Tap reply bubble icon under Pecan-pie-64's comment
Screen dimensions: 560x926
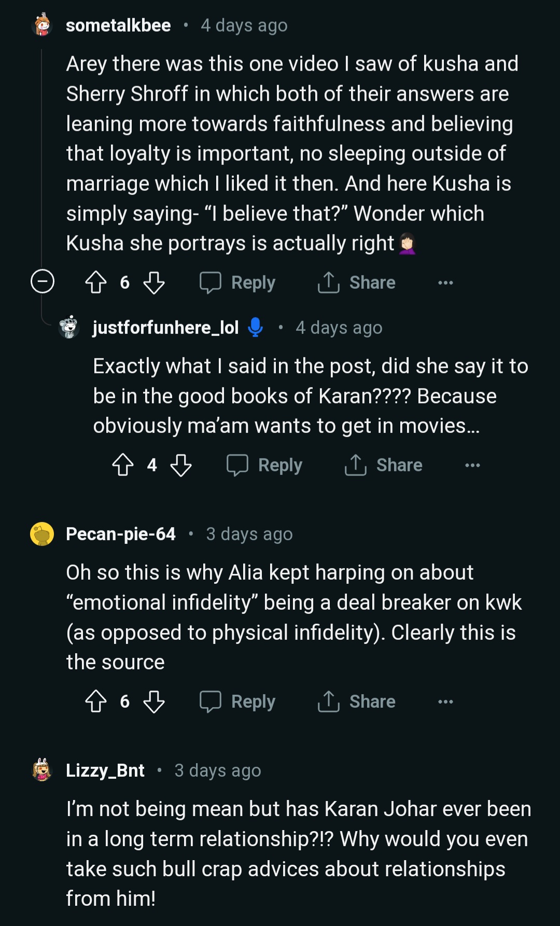pyautogui.click(x=211, y=701)
